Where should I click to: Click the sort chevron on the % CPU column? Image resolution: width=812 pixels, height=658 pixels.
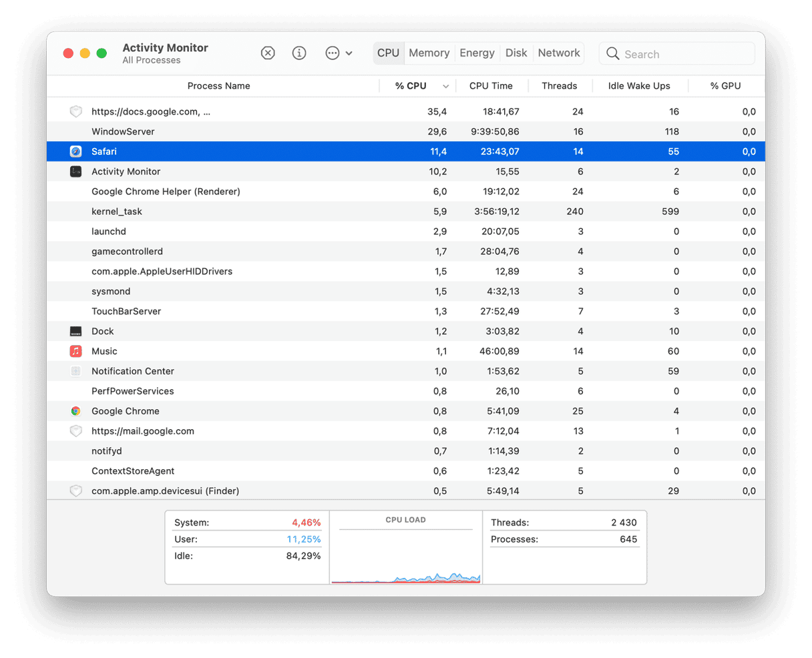coord(445,85)
